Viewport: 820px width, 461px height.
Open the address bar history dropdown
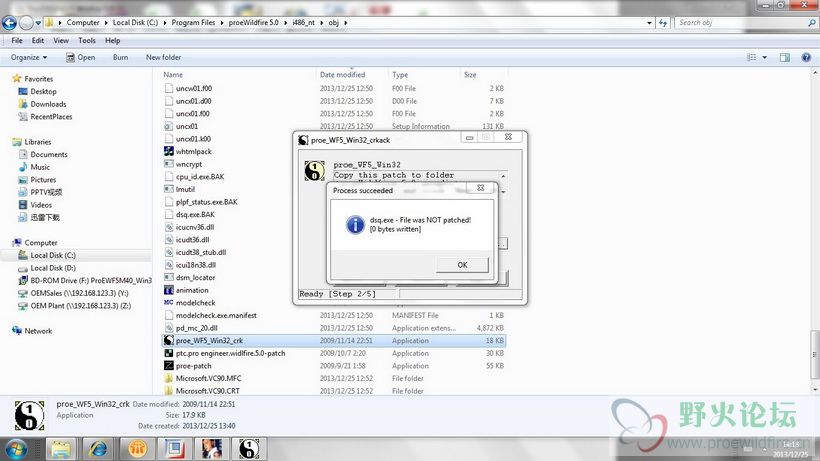[x=649, y=23]
